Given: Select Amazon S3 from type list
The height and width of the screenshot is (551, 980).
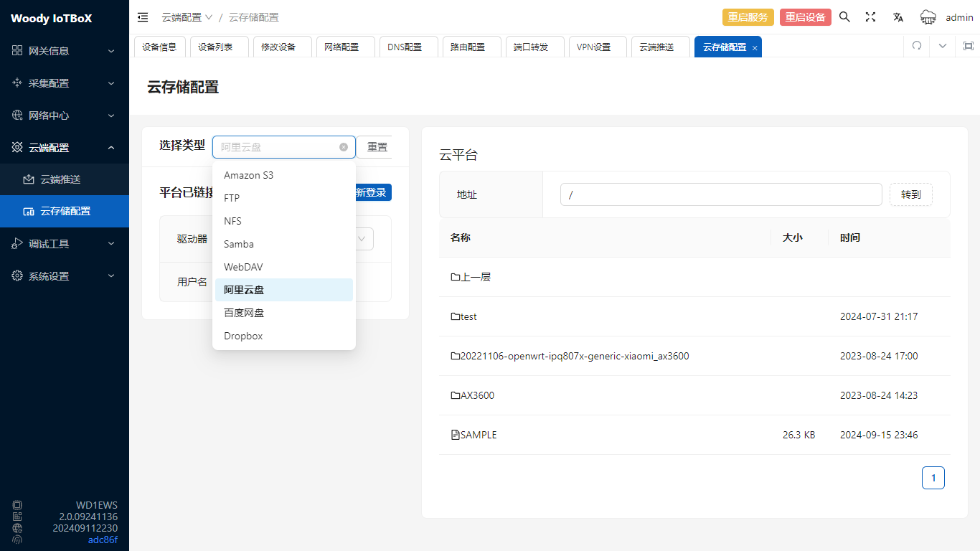Looking at the screenshot, I should (x=248, y=175).
